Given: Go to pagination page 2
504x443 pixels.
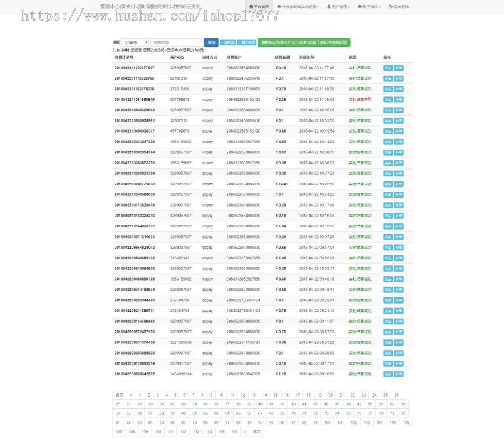Looking at the screenshot, I should pyautogui.click(x=149, y=395).
